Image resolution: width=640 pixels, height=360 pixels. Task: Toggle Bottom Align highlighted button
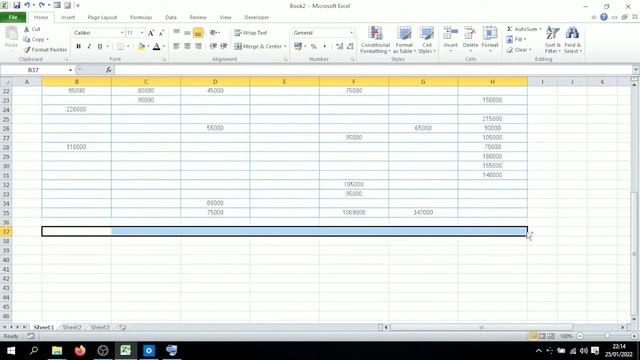point(198,33)
